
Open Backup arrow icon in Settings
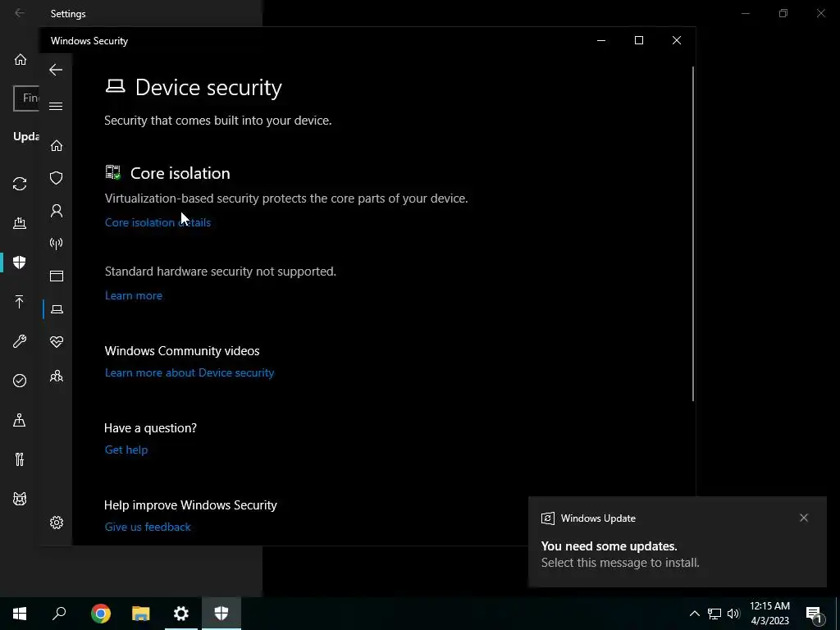point(20,302)
